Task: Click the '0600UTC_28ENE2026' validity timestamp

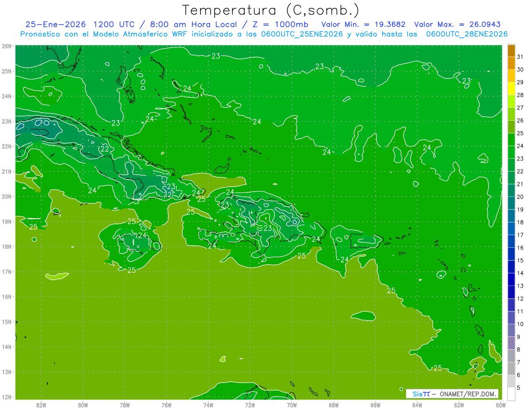Action: click(x=467, y=34)
